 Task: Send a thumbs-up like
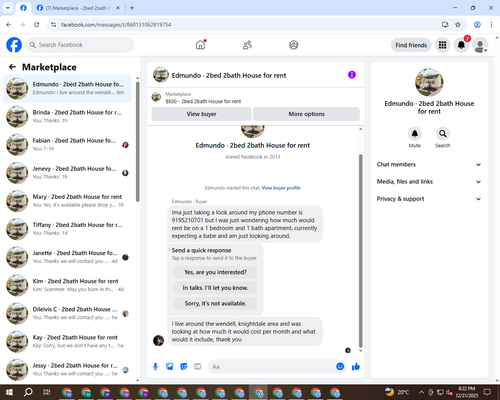[356, 367]
